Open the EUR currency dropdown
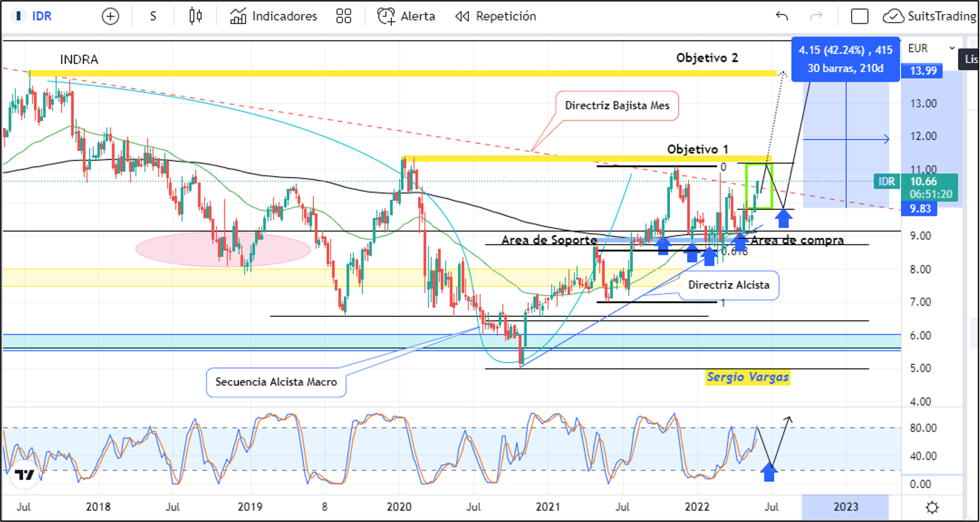This screenshot has width=980, height=522. point(931,48)
